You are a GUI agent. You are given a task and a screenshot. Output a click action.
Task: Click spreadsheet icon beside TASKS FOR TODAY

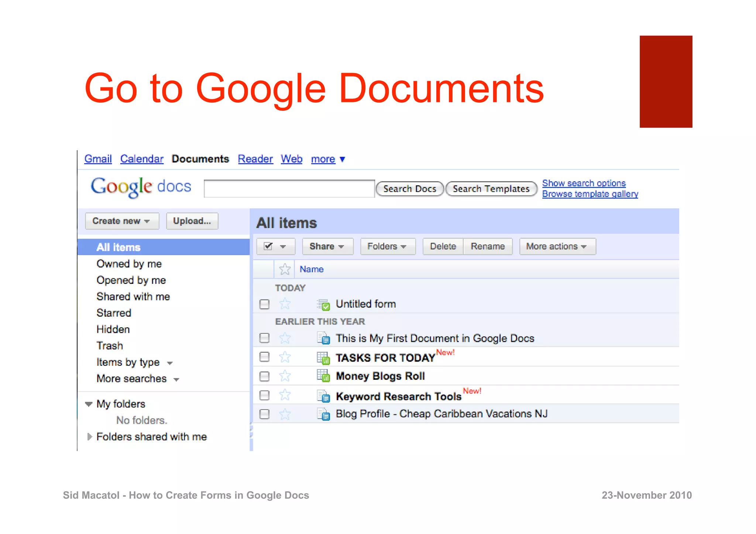tap(323, 358)
